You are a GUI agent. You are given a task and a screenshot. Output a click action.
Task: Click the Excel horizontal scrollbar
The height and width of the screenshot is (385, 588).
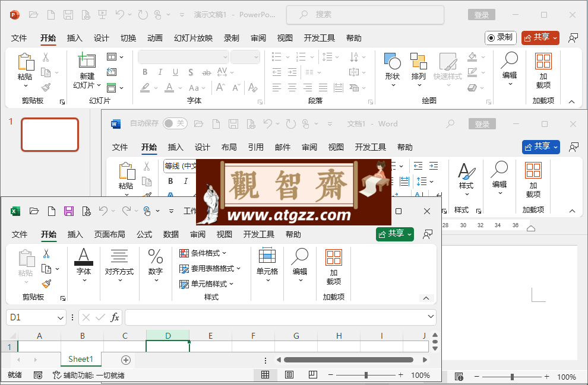click(349, 360)
